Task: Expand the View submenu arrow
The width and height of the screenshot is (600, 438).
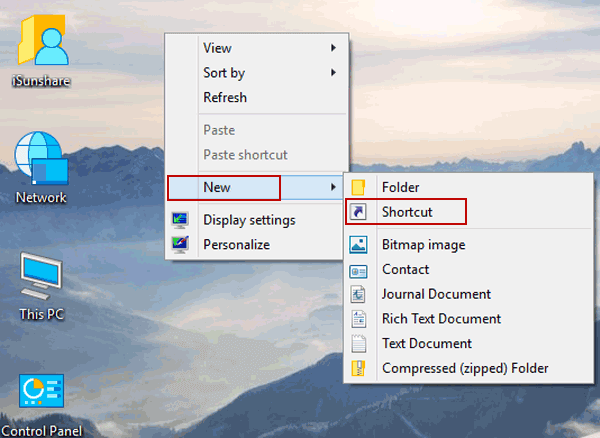Action: point(334,48)
